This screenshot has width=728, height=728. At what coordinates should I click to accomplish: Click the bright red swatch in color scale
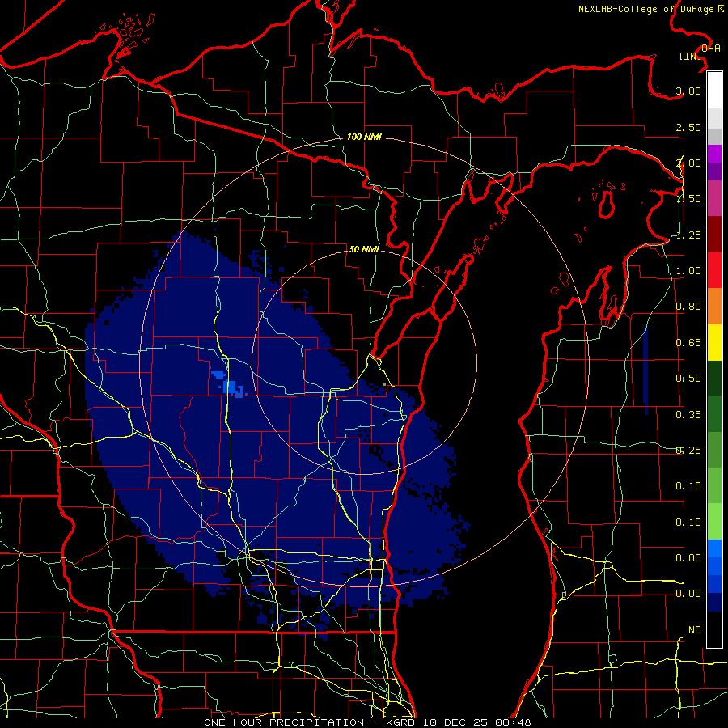coord(714,270)
